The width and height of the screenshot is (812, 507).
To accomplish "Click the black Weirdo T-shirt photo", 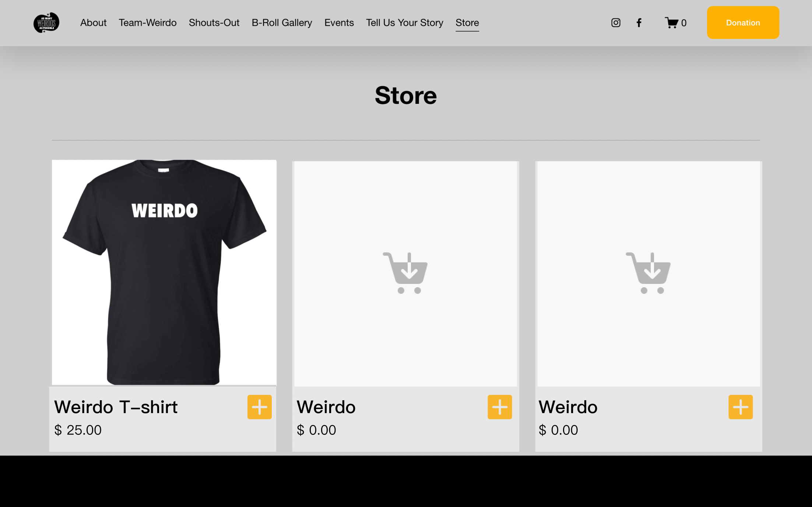I will [x=164, y=272].
